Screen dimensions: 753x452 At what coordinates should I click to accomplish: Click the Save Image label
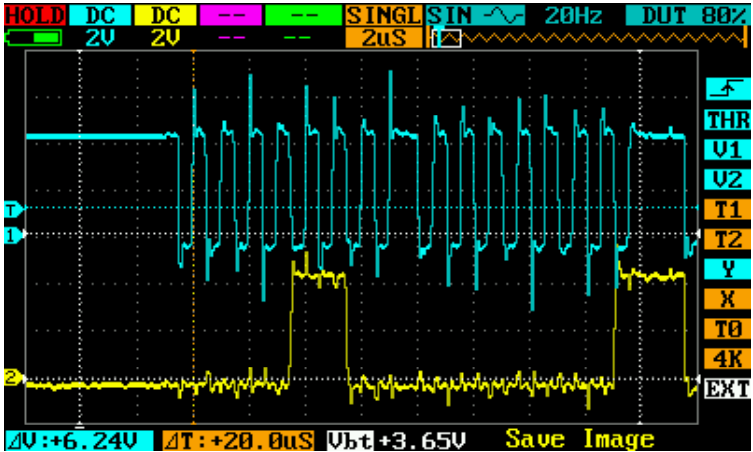[x=580, y=439]
